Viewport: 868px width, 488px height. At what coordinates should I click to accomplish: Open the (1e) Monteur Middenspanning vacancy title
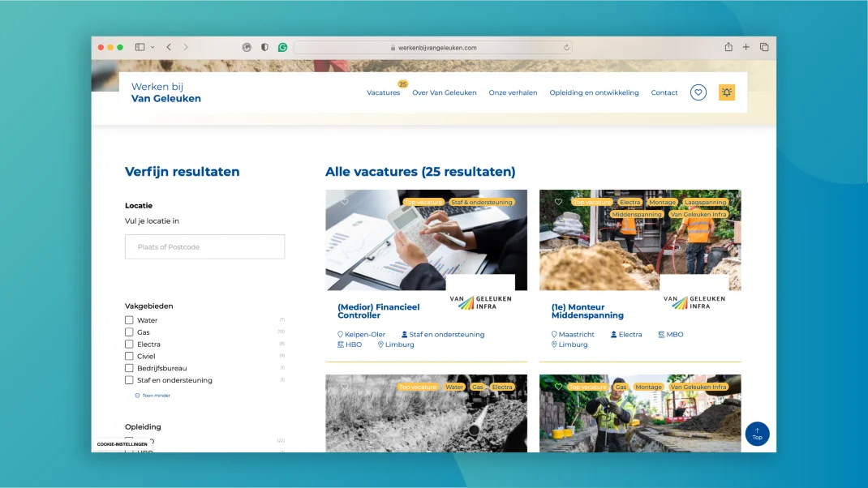(x=587, y=311)
